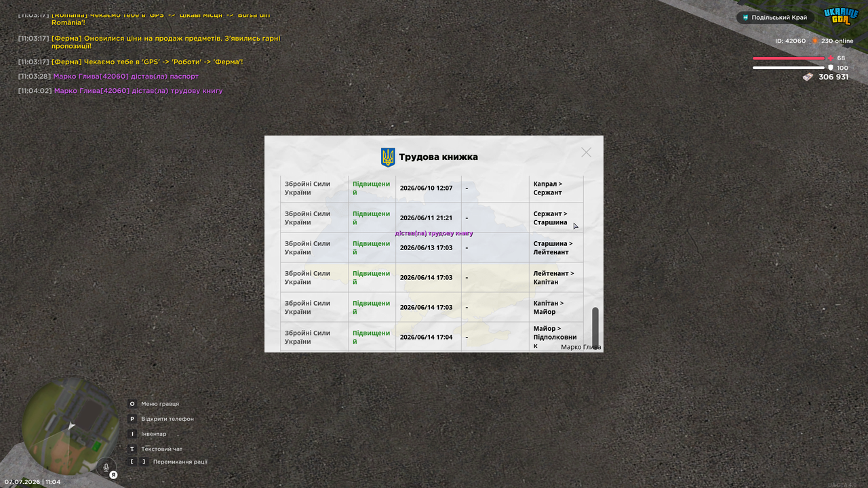
Task: Click Підвищений status in Майор > Підполковник row
Action: (371, 337)
